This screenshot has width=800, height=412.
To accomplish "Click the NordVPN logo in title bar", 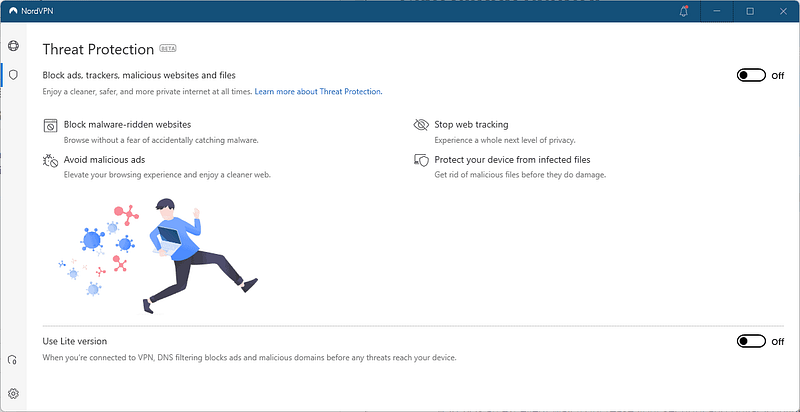I will point(13,11).
